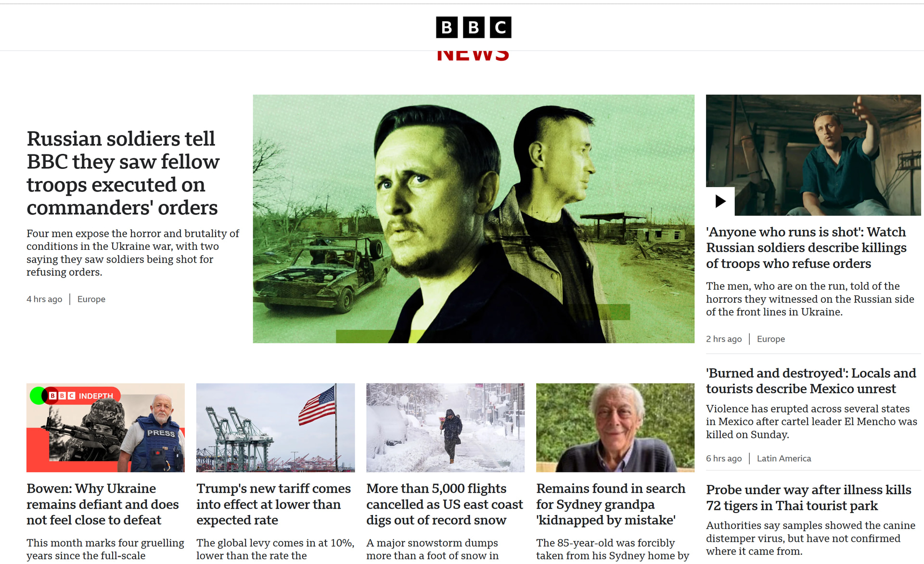Open the Bowen press vest thumbnail
924x564 pixels.
click(106, 428)
